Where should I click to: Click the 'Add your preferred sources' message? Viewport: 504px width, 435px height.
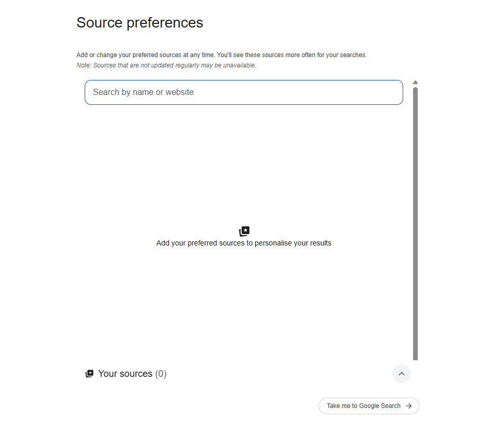coord(244,243)
